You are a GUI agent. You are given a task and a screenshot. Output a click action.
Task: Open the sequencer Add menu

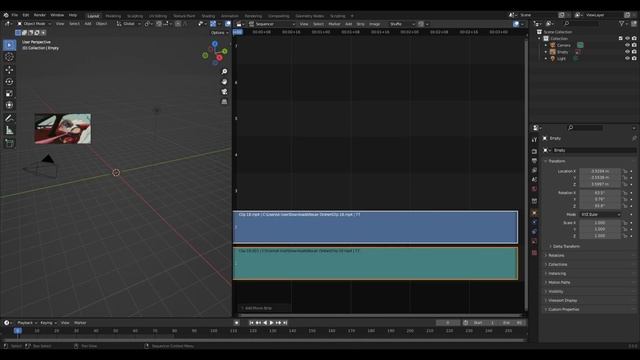[x=348, y=24]
